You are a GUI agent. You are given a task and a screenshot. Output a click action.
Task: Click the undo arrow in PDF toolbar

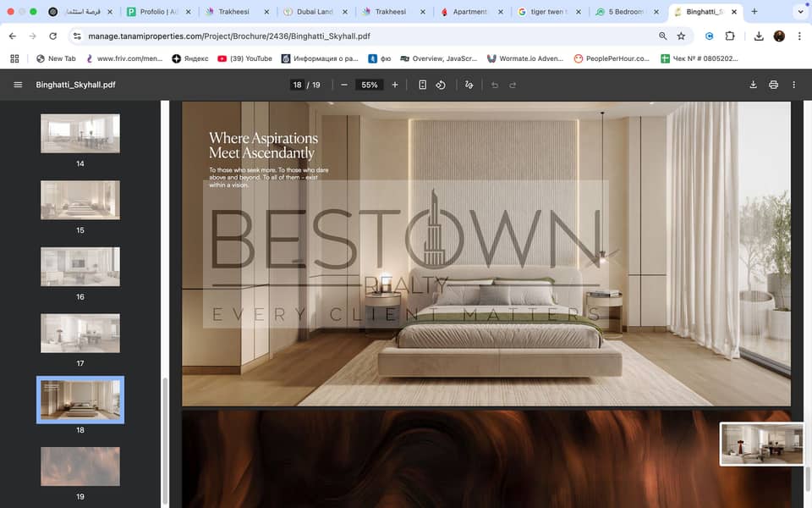(495, 85)
